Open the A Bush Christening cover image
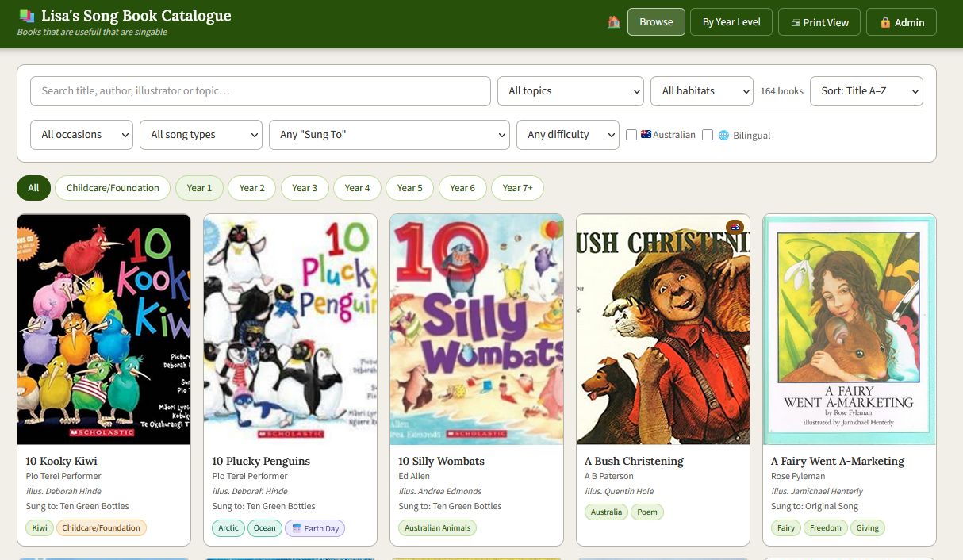 click(663, 329)
